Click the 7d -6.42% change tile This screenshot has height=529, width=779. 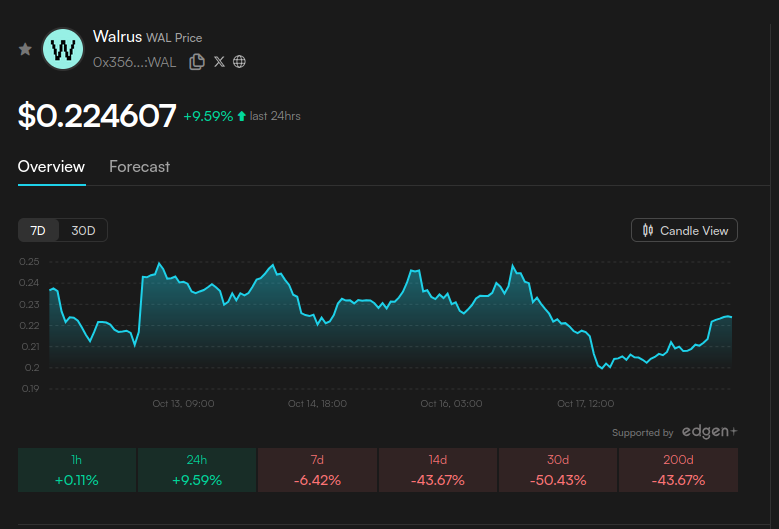[x=317, y=470]
